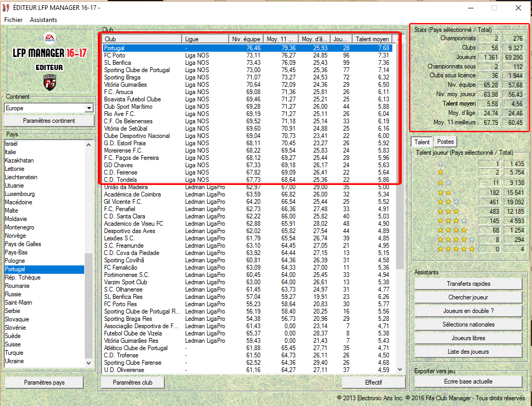Screen dimensions: 532x406
Task: Select the Gil Vicente F.C. row
Action: (247, 202)
